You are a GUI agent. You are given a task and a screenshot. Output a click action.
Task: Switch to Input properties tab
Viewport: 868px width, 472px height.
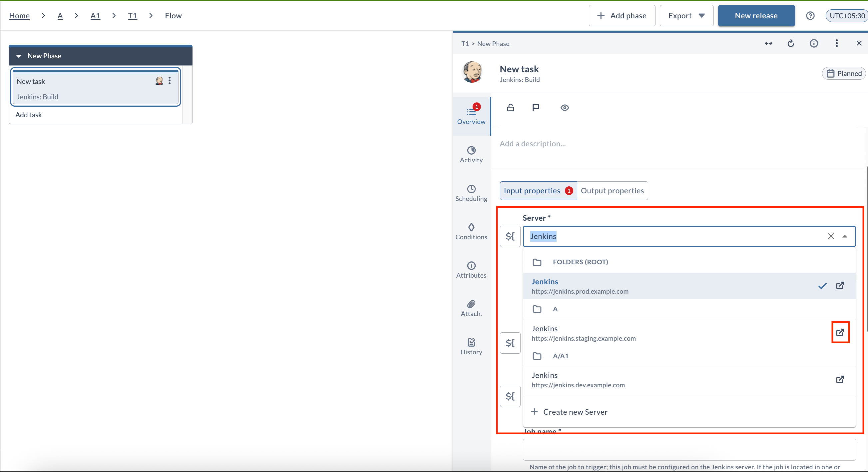538,191
